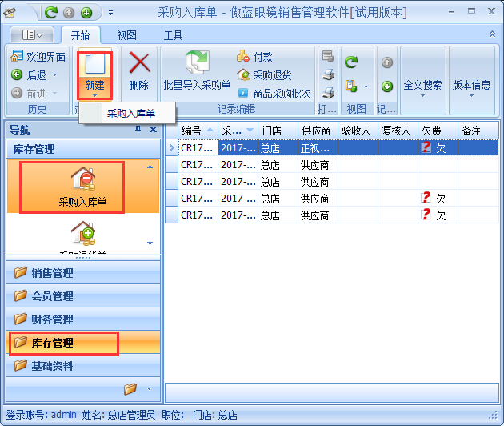504x426 pixels.
Task: Click the 门店 column header
Action: (278, 131)
